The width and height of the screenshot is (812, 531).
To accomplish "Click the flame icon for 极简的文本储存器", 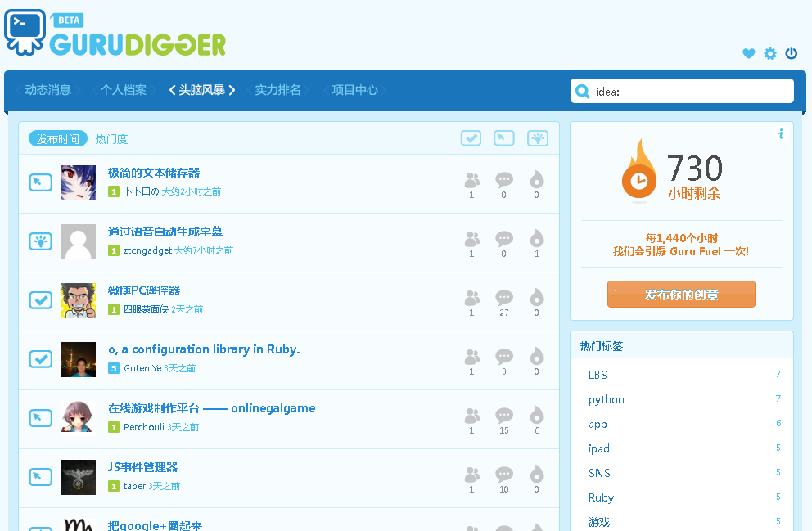I will click(x=536, y=179).
